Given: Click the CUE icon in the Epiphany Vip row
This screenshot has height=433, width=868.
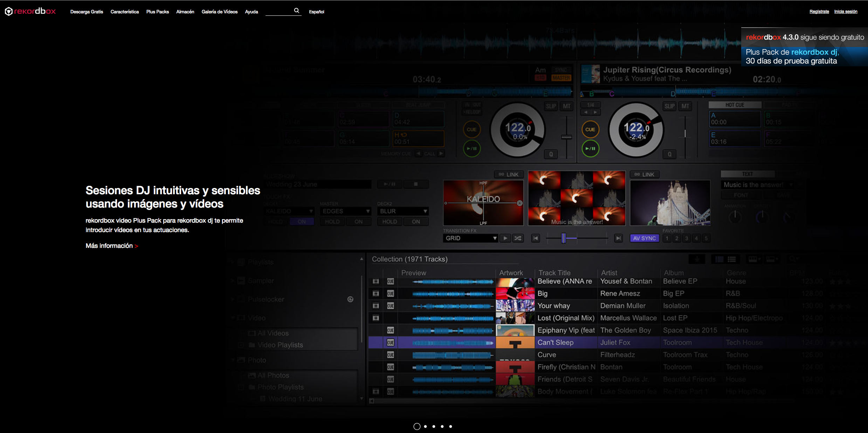Looking at the screenshot, I should tap(391, 330).
